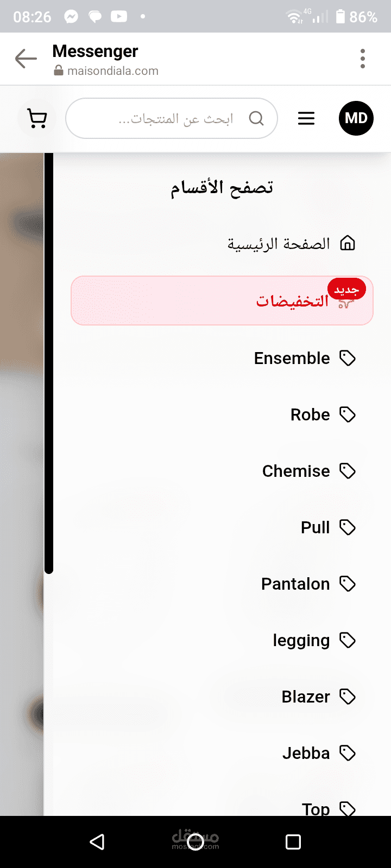The image size is (391, 868).
Task: Tap the MD logo avatar
Action: [x=356, y=118]
